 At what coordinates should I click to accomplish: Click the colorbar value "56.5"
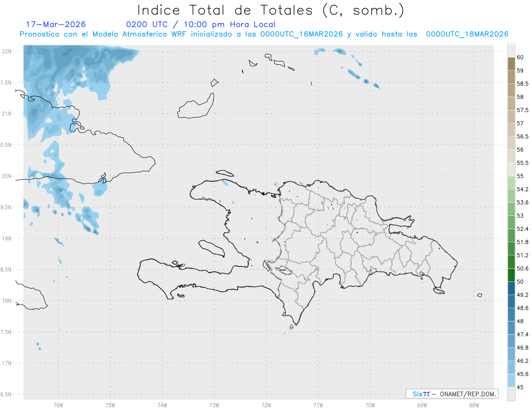[522, 136]
